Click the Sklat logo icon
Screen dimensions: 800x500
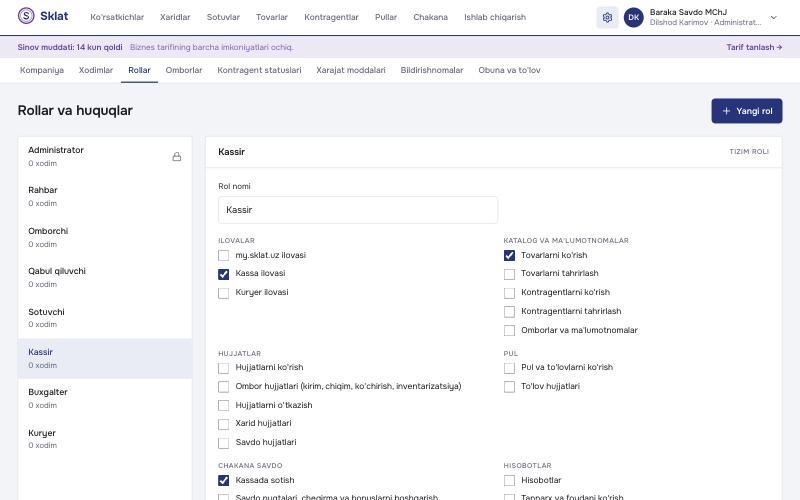pos(26,16)
